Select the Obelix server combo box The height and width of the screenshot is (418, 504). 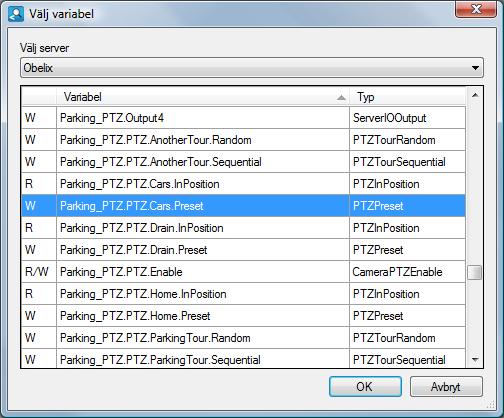pyautogui.click(x=252, y=68)
